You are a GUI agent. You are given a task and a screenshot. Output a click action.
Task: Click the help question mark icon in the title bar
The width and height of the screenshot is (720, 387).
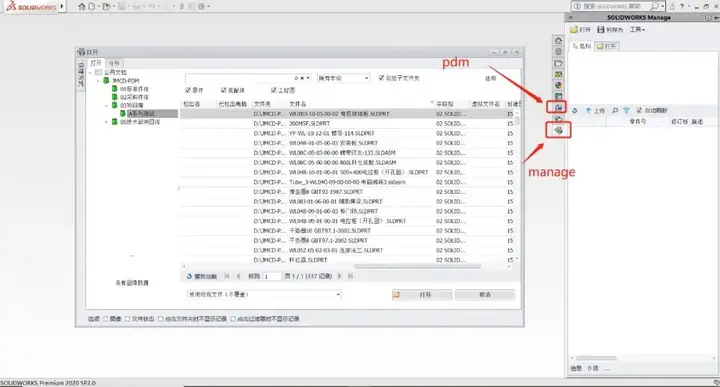[681, 6]
